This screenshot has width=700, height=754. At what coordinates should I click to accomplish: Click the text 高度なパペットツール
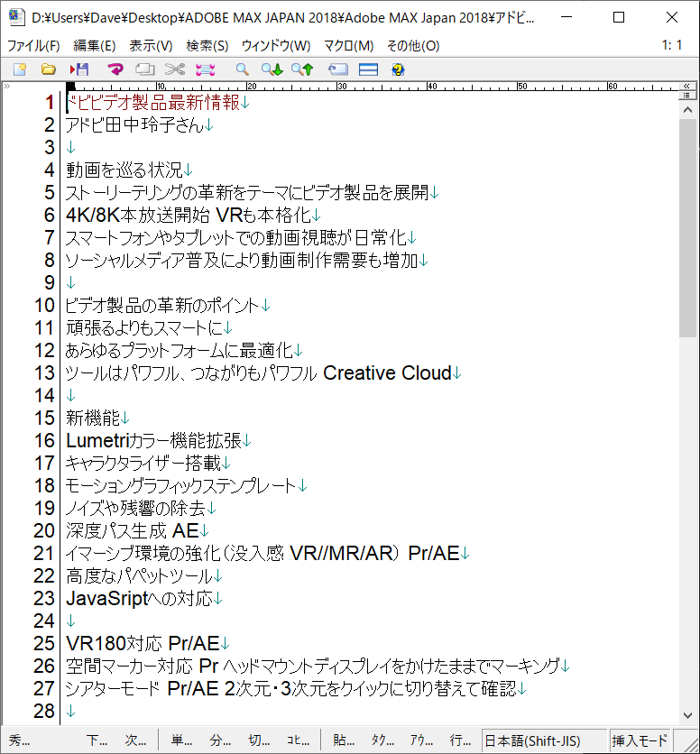coord(139,576)
